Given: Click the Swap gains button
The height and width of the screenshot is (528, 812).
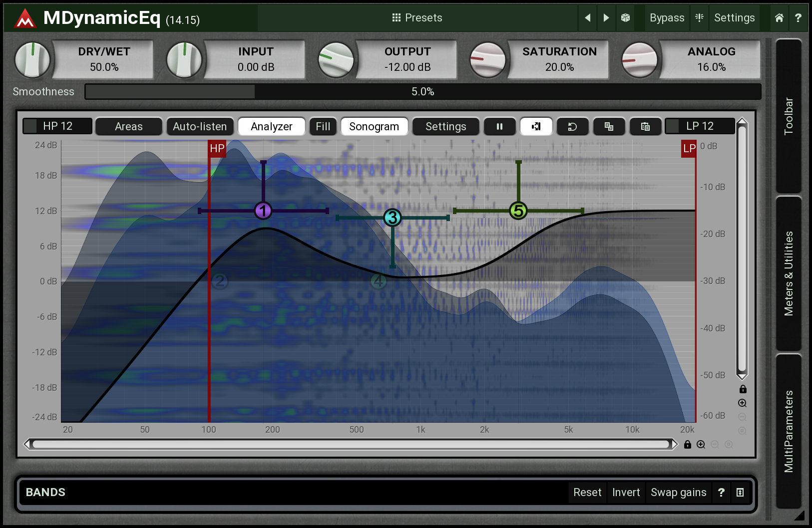Looking at the screenshot, I should pyautogui.click(x=678, y=493).
